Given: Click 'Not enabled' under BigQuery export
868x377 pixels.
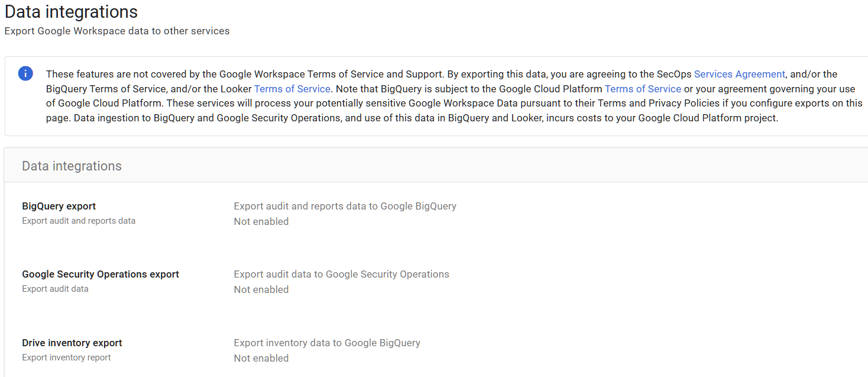Looking at the screenshot, I should [261, 221].
